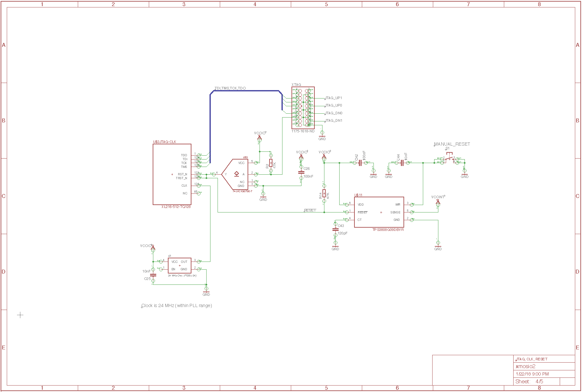
Task: Click the TRST_N pin label
Action: [x=181, y=178]
